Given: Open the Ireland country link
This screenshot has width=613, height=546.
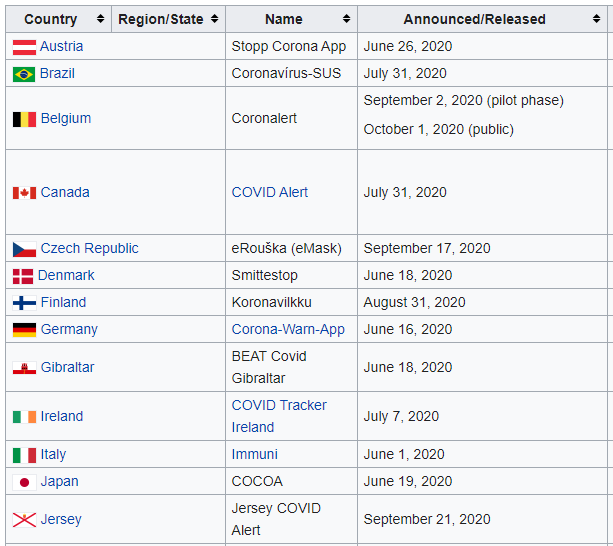Looking at the screenshot, I should [x=62, y=416].
